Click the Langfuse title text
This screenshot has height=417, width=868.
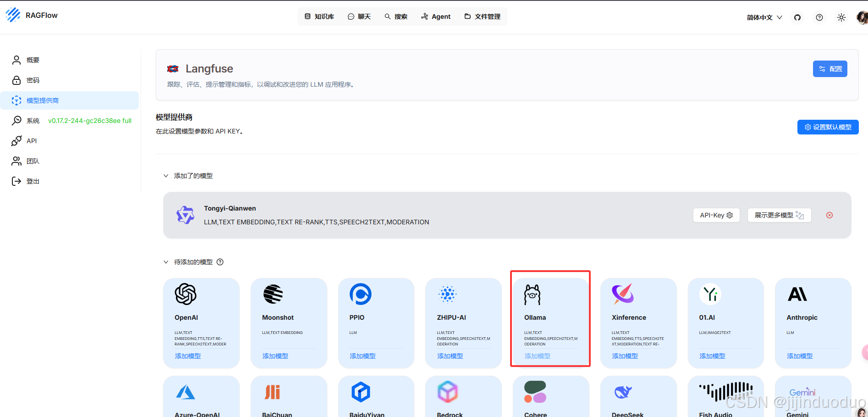coord(209,69)
